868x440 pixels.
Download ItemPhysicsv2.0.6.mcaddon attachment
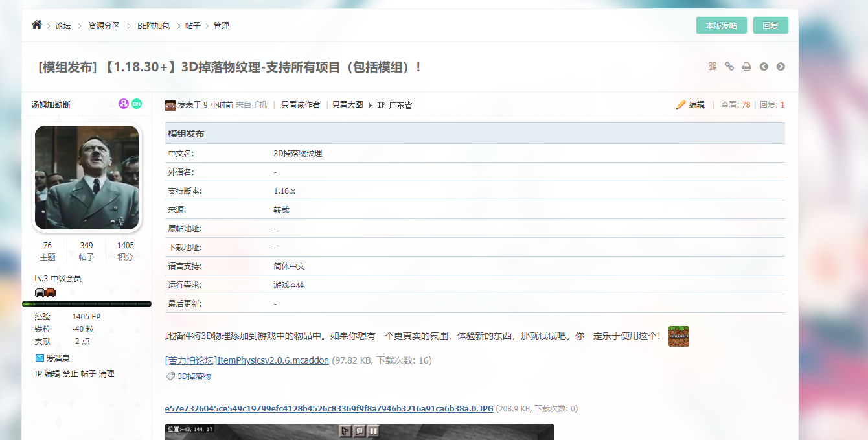(x=247, y=360)
